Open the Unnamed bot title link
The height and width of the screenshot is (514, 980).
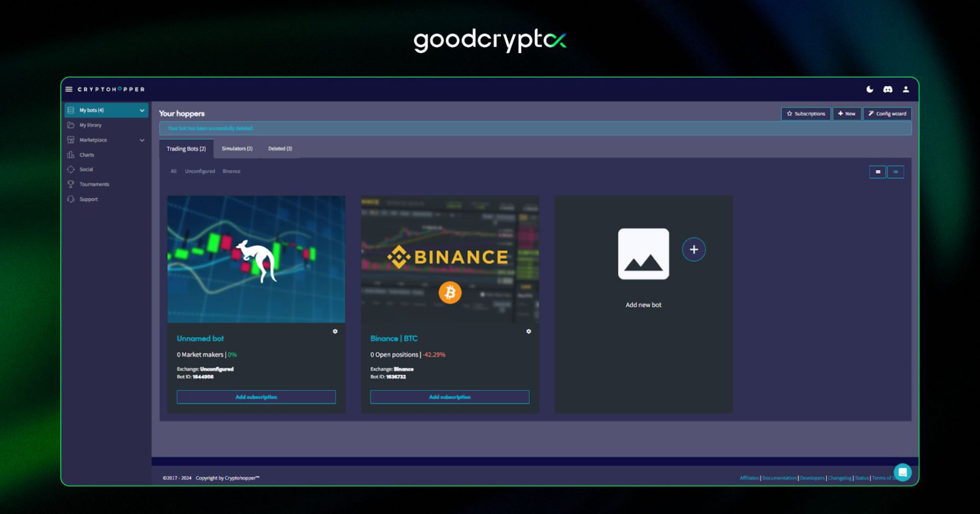pyautogui.click(x=200, y=339)
